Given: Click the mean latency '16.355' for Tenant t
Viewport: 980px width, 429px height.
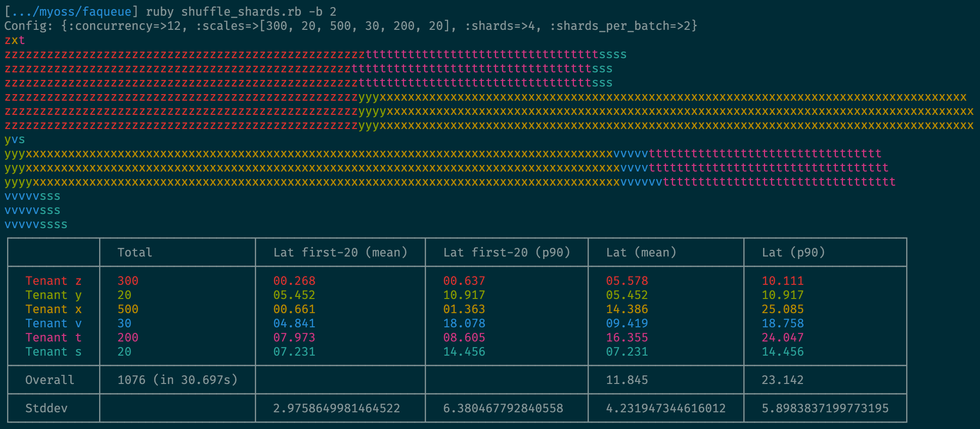Looking at the screenshot, I should click(x=627, y=337).
